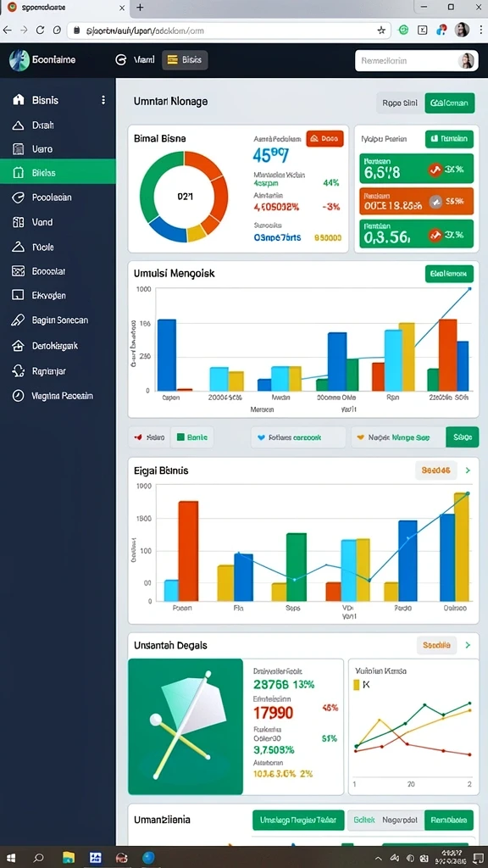Switch to the Bisks top navigation tab

[x=185, y=60]
